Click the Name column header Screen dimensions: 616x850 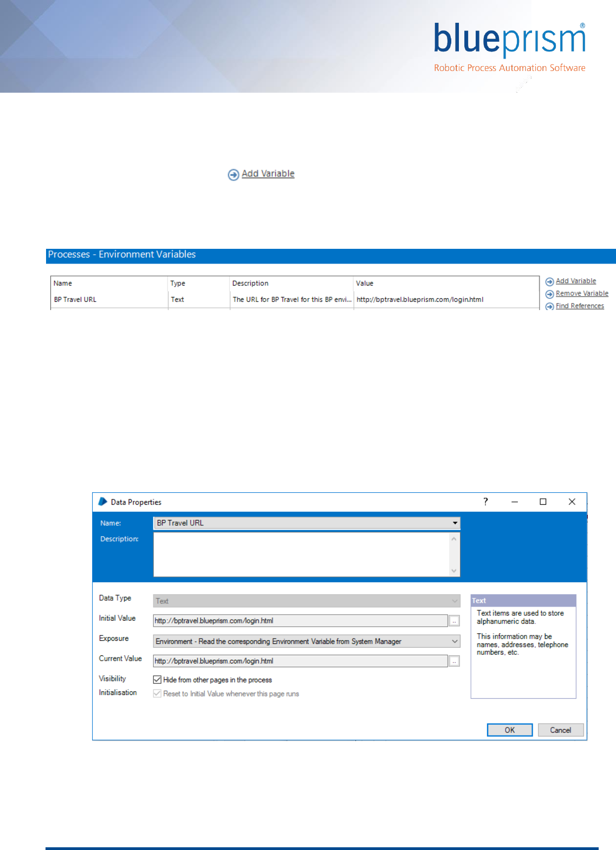coord(63,283)
